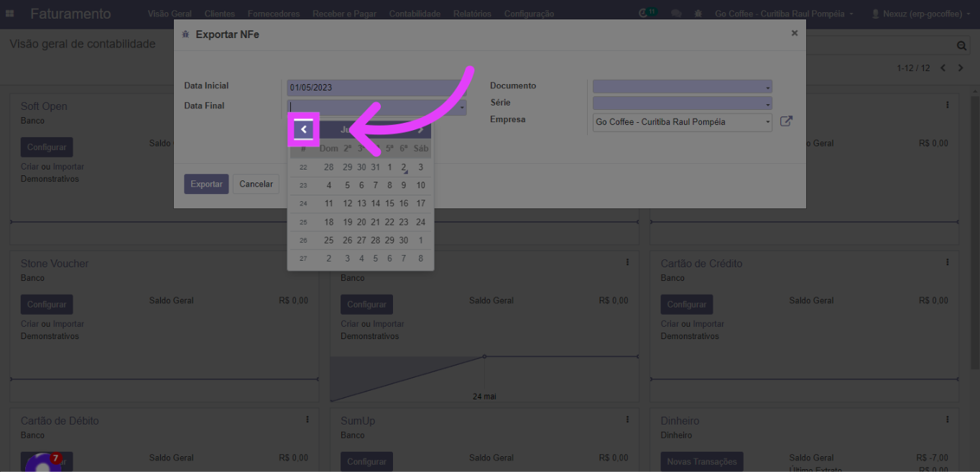This screenshot has width=980, height=472.
Task: Open the debug bug icon
Action: tap(698, 14)
